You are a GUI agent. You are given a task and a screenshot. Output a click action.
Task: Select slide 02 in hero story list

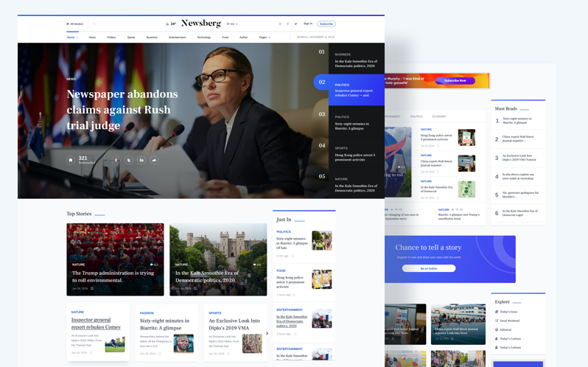pyautogui.click(x=322, y=82)
